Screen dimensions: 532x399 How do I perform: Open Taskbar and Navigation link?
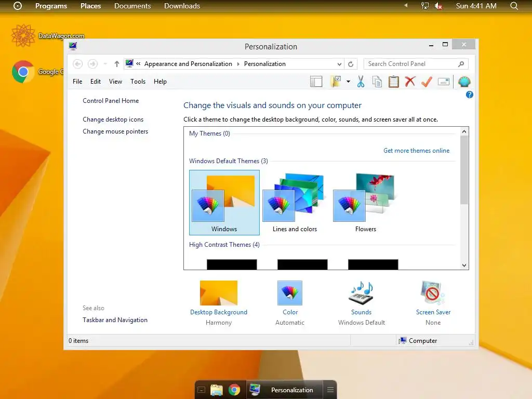click(x=115, y=320)
